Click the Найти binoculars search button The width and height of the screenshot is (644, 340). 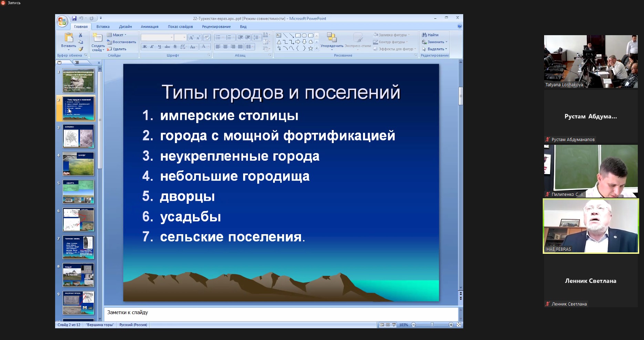coord(430,35)
